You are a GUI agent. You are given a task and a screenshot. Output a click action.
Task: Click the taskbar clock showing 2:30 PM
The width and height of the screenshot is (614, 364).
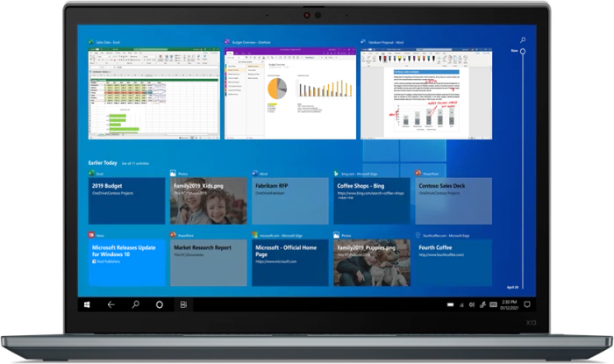click(x=509, y=305)
